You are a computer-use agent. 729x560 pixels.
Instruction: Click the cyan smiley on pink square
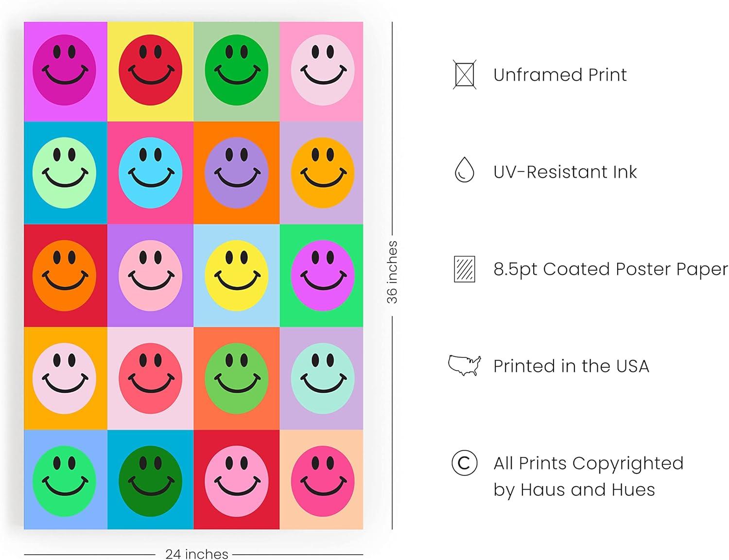click(150, 173)
